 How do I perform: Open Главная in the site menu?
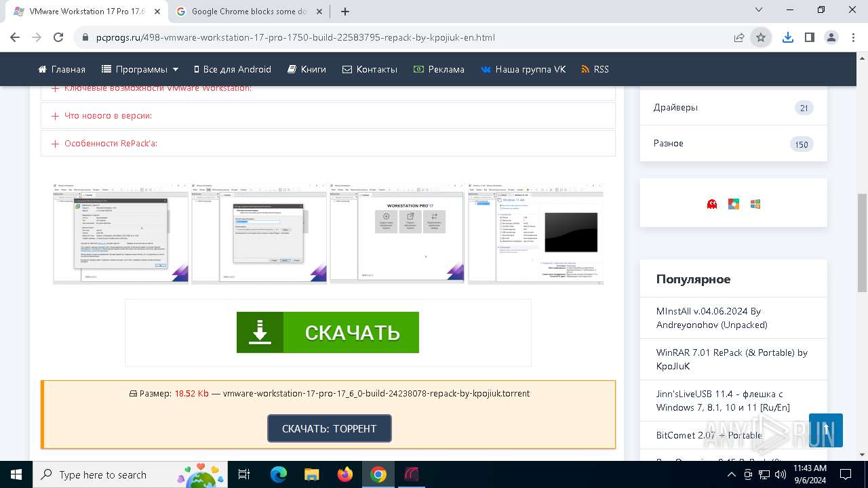pos(62,69)
